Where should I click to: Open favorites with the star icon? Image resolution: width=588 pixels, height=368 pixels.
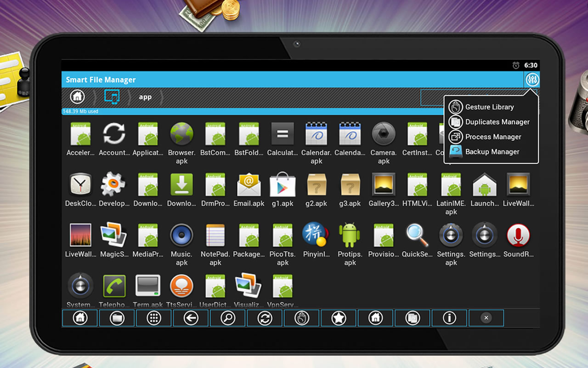pos(339,318)
